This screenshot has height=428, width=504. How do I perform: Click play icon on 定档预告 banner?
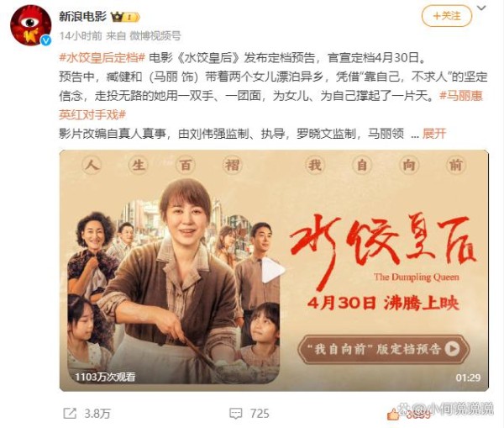(452, 349)
